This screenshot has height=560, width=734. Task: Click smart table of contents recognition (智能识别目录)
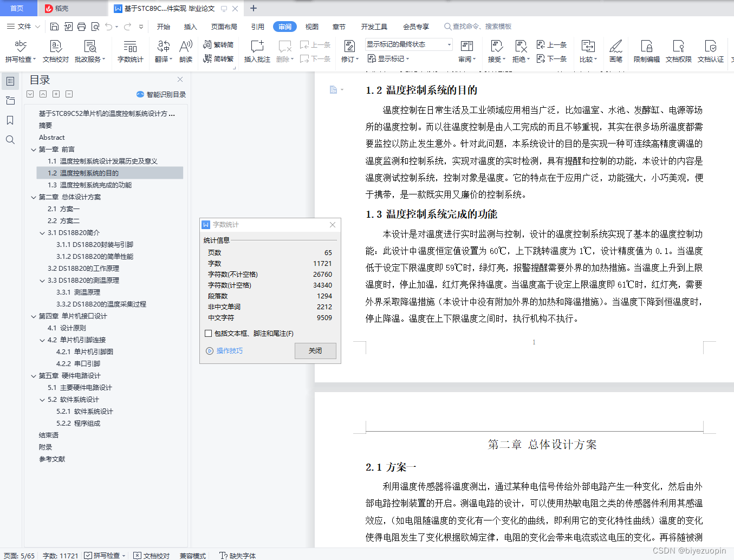tap(161, 94)
